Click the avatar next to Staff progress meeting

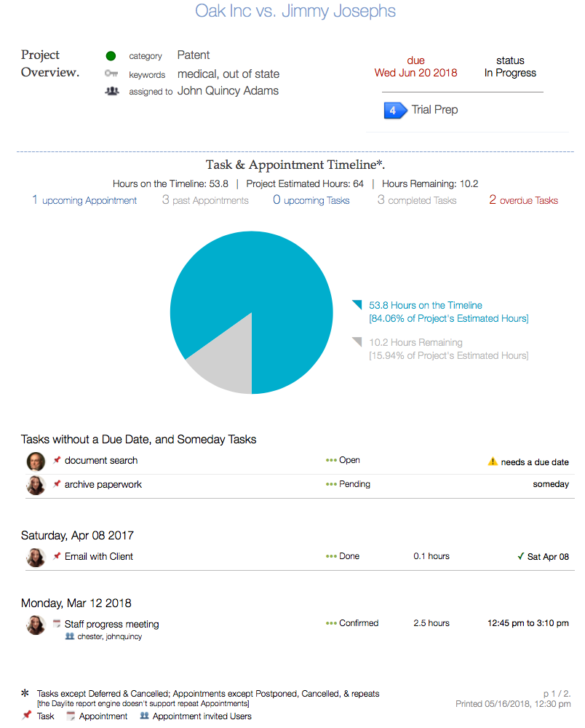[36, 625]
